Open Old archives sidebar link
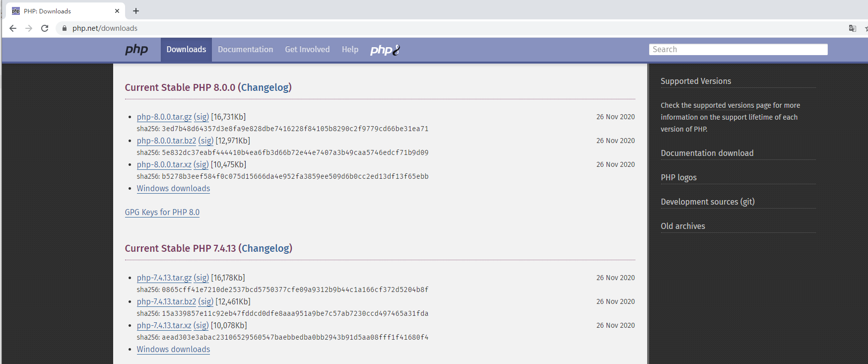Viewport: 868px width, 364px height. pos(682,226)
